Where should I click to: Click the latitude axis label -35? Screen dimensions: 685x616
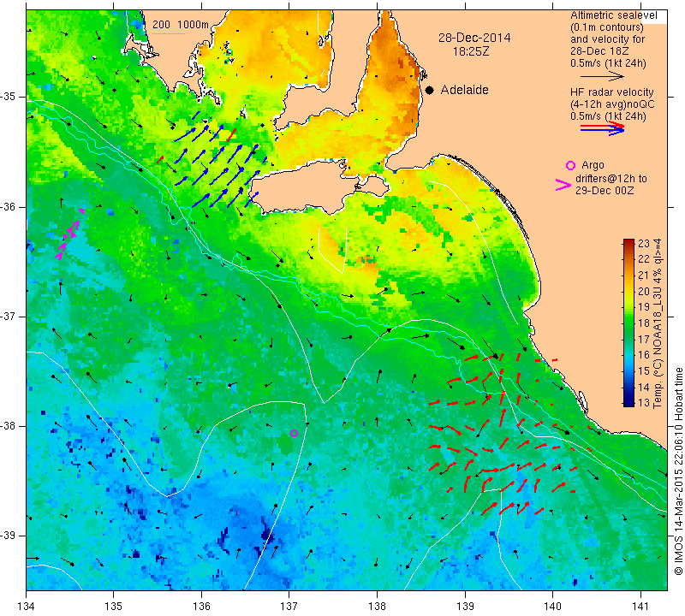pyautogui.click(x=9, y=97)
